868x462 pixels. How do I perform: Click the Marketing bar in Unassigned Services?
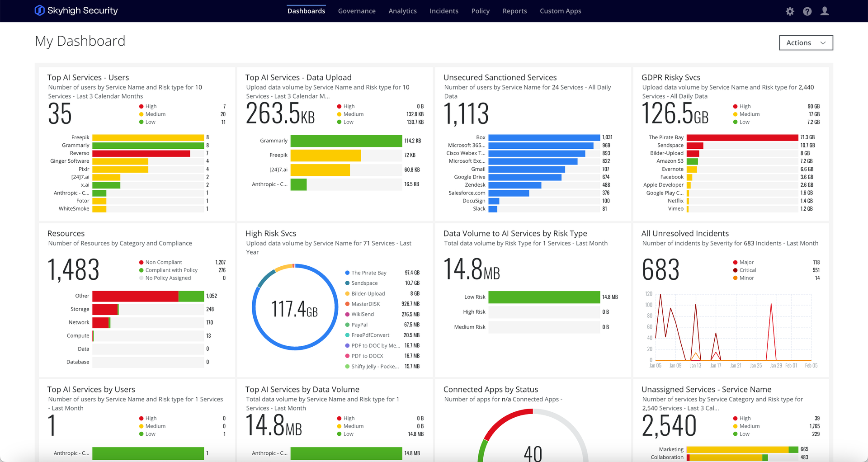pyautogui.click(x=742, y=449)
